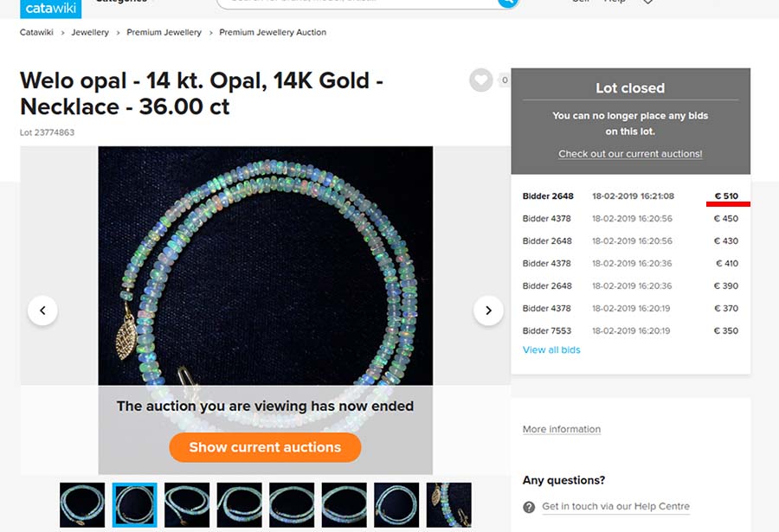The width and height of the screenshot is (779, 532).
Task: Click the question mark help icon
Action: [x=529, y=507]
